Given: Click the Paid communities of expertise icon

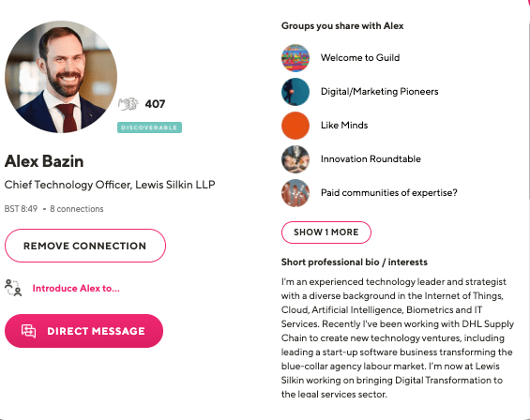Looking at the screenshot, I should (295, 193).
